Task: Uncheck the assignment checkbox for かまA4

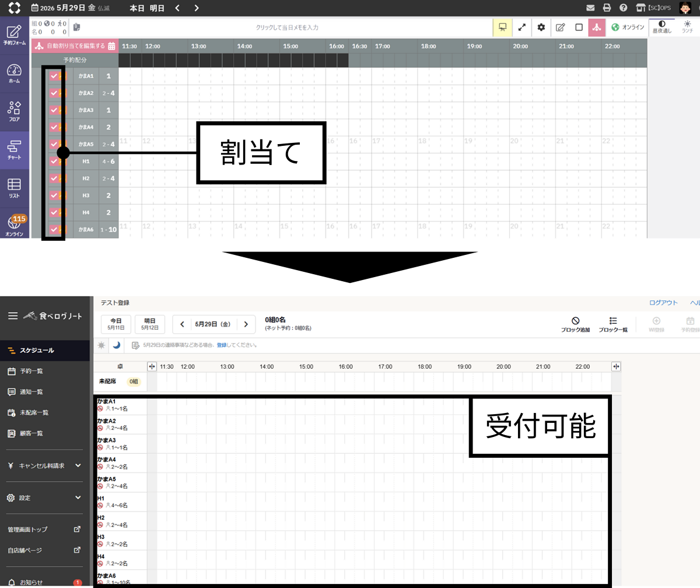Action: coord(54,127)
